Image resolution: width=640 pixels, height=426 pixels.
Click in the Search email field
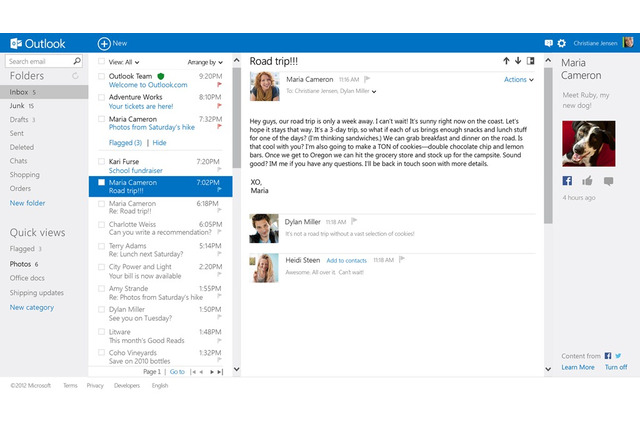tap(38, 61)
